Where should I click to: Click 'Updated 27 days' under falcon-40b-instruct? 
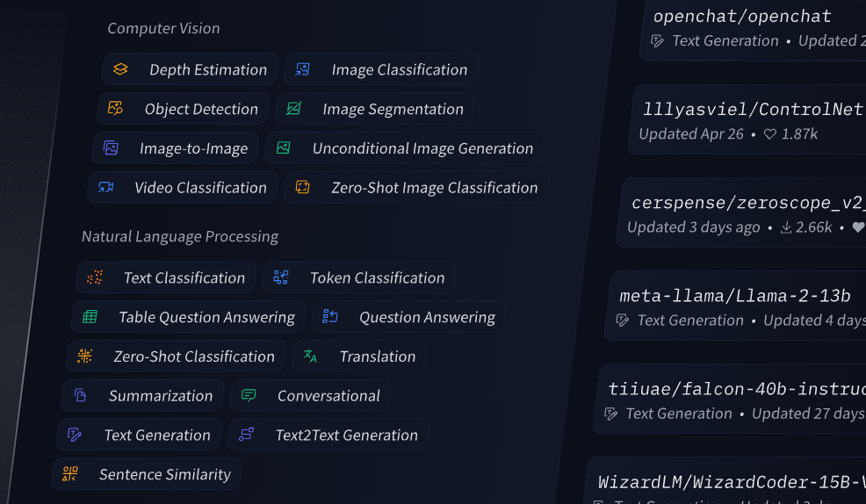coord(809,414)
